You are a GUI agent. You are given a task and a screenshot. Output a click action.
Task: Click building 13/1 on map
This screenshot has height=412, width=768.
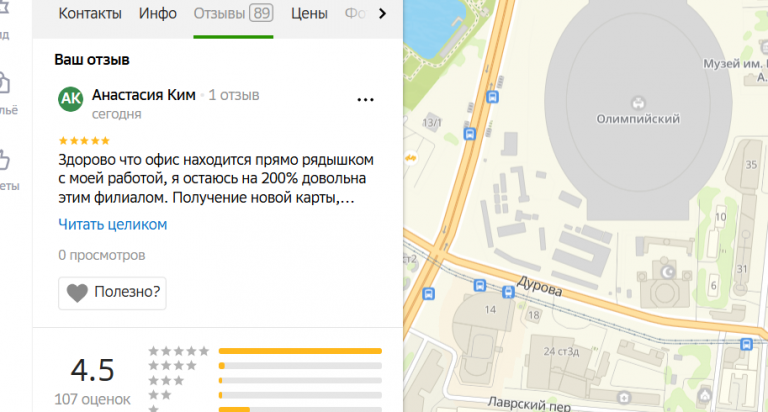point(432,123)
